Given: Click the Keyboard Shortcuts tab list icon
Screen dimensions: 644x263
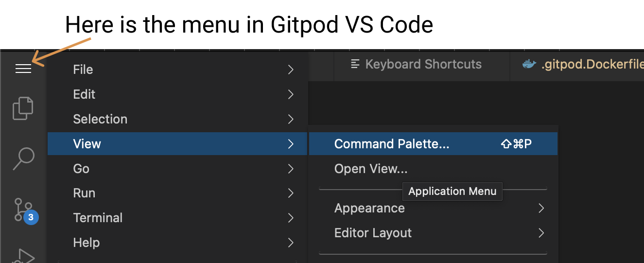Looking at the screenshot, I should pyautogui.click(x=355, y=64).
